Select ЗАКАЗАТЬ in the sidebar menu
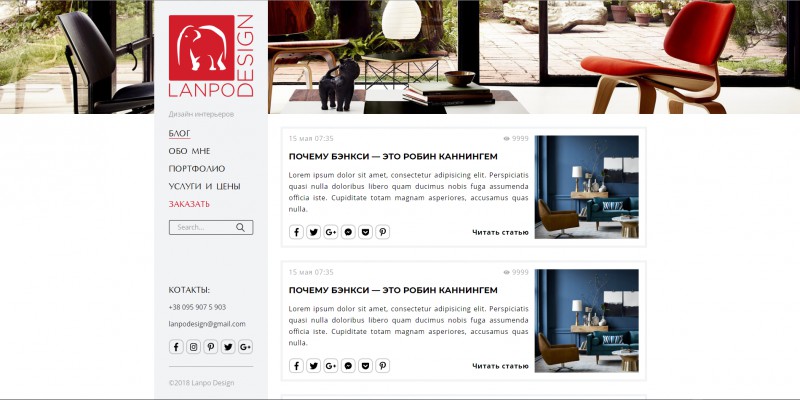 (x=189, y=204)
